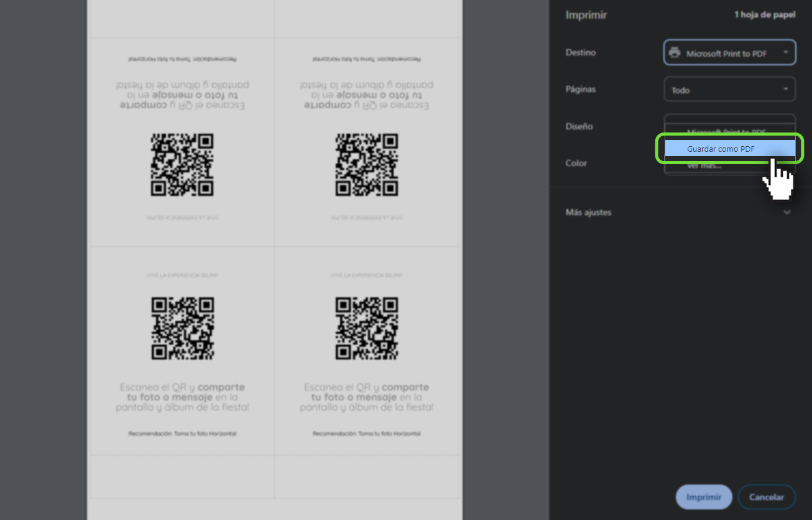Click the Imprimir button
812x520 pixels.
pyautogui.click(x=704, y=497)
